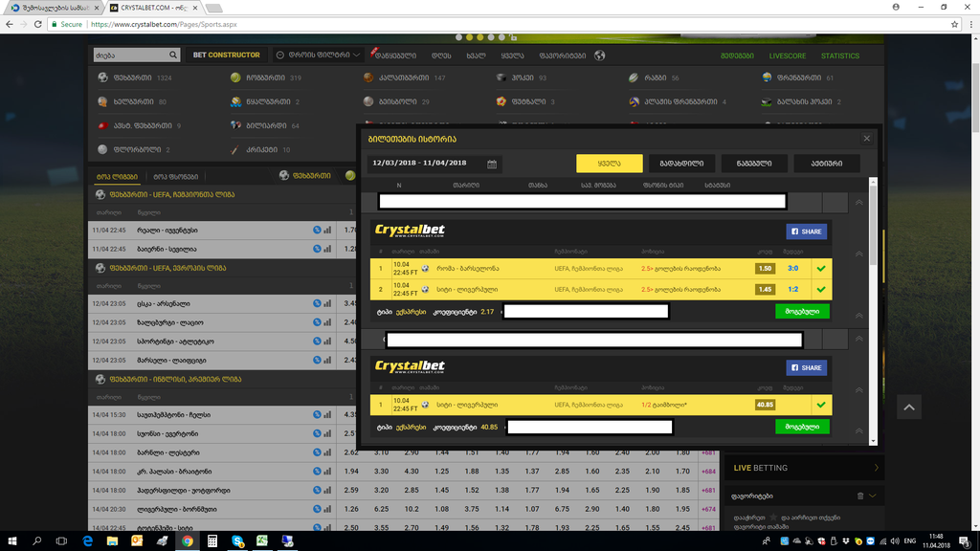Collapse first ticket with double chevron
The image size is (980, 551).
tap(858, 202)
